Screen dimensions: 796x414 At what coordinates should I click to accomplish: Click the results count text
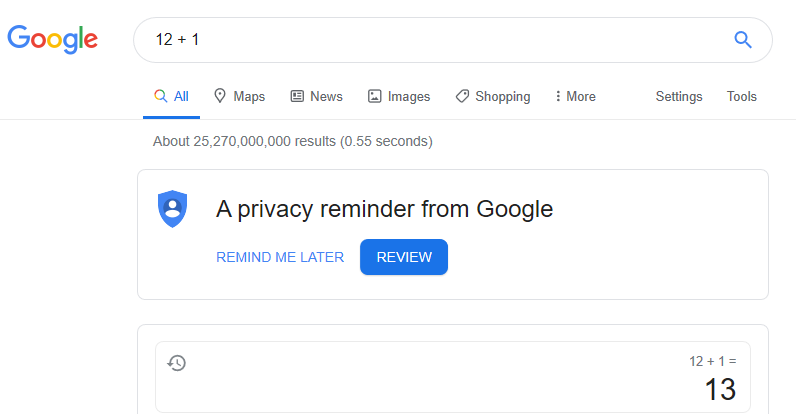[x=292, y=141]
